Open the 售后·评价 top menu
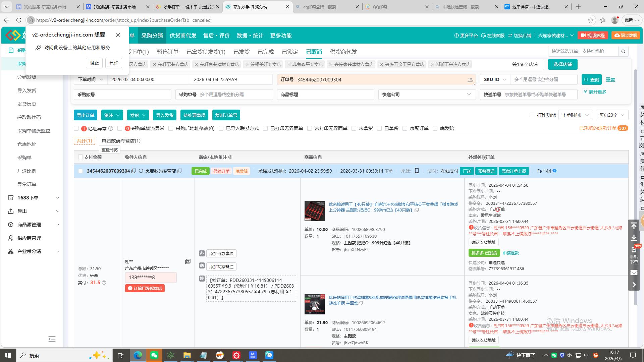The width and height of the screenshot is (644, 362). pos(216,36)
